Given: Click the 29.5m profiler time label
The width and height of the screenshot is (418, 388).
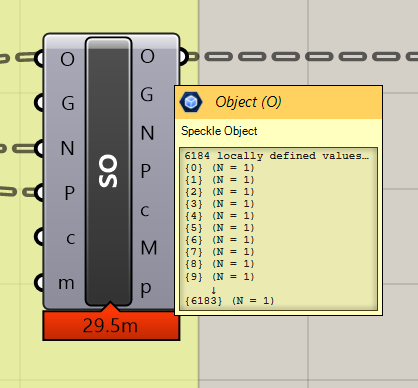Looking at the screenshot, I should coord(110,326).
